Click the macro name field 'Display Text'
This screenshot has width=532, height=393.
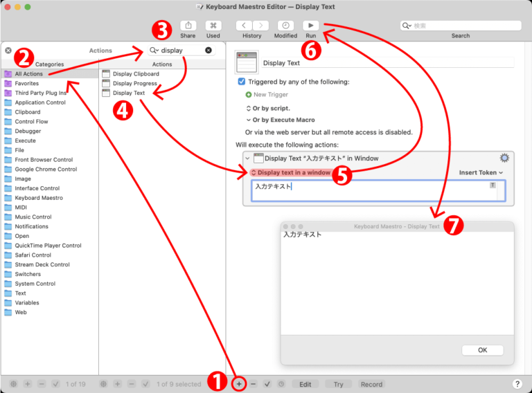click(x=387, y=63)
